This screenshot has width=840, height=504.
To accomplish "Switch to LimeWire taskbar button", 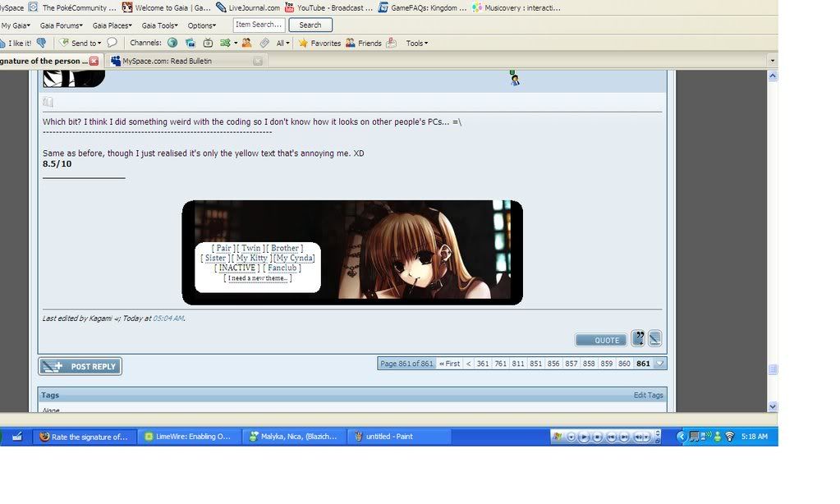I will pos(188,437).
